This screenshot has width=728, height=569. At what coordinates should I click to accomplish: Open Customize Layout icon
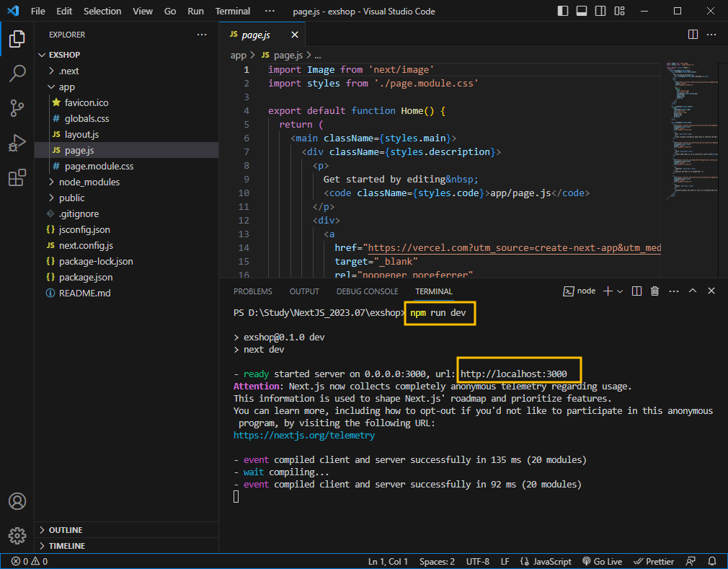click(x=619, y=11)
